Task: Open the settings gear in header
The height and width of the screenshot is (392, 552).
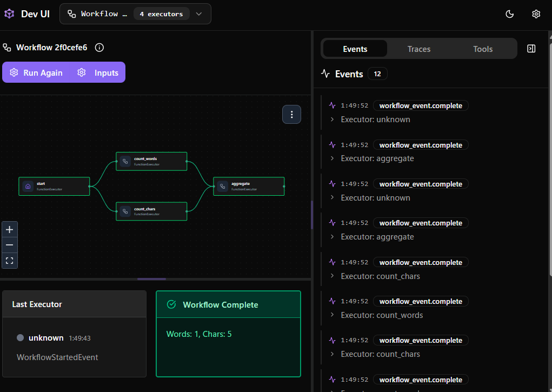Action: [x=536, y=14]
